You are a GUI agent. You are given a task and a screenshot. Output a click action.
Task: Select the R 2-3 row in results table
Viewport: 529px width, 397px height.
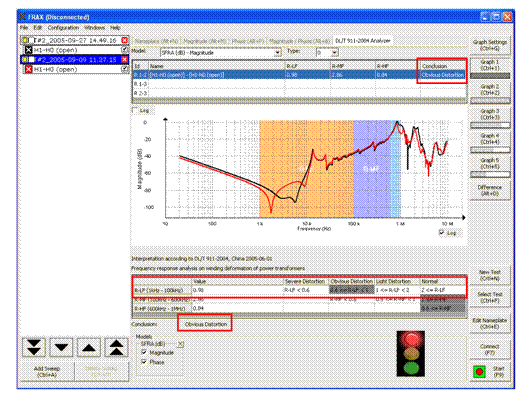pyautogui.click(x=300, y=93)
